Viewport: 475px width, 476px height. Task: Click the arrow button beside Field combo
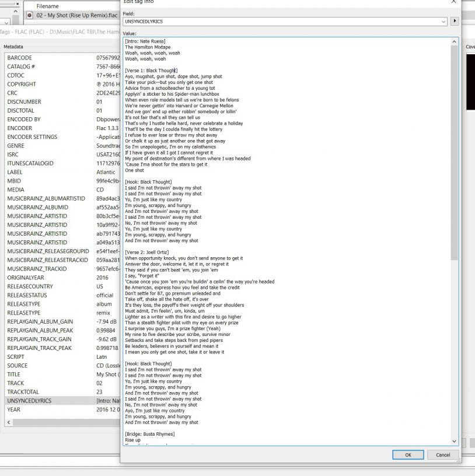(455, 22)
